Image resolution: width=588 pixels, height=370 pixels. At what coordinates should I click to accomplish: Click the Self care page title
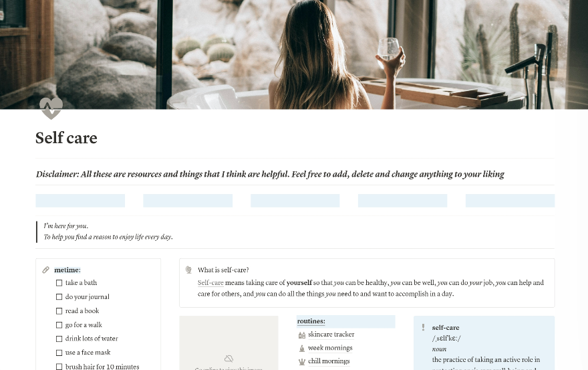tap(66, 138)
